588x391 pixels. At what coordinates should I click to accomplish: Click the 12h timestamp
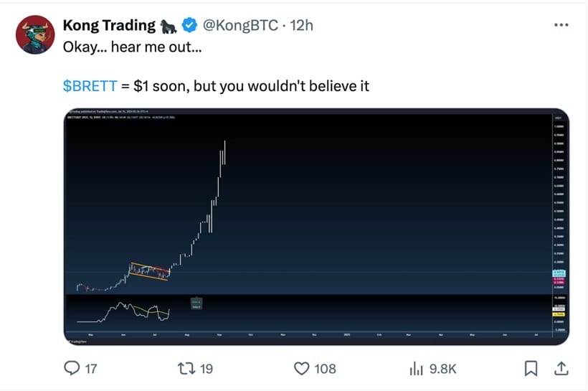point(301,26)
